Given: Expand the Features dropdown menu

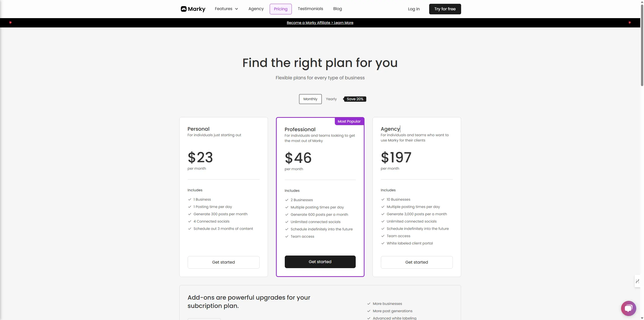Looking at the screenshot, I should pyautogui.click(x=226, y=9).
